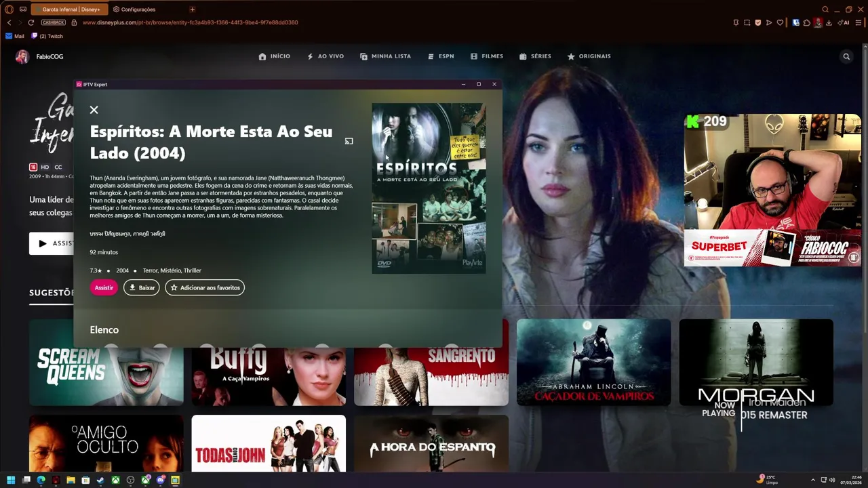Image resolution: width=868 pixels, height=488 pixels.
Task: Click the Elenco section heading
Action: (x=104, y=329)
